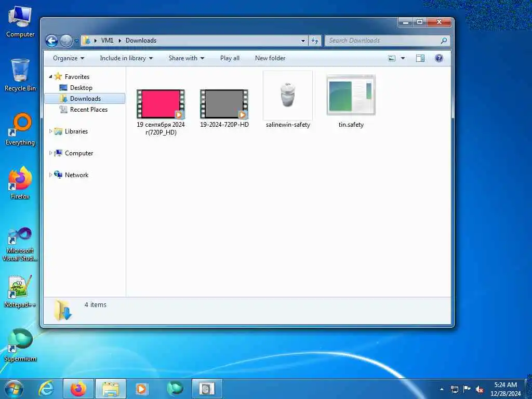The height and width of the screenshot is (399, 532).
Task: Click Everything shortcut on desktop
Action: tap(20, 129)
